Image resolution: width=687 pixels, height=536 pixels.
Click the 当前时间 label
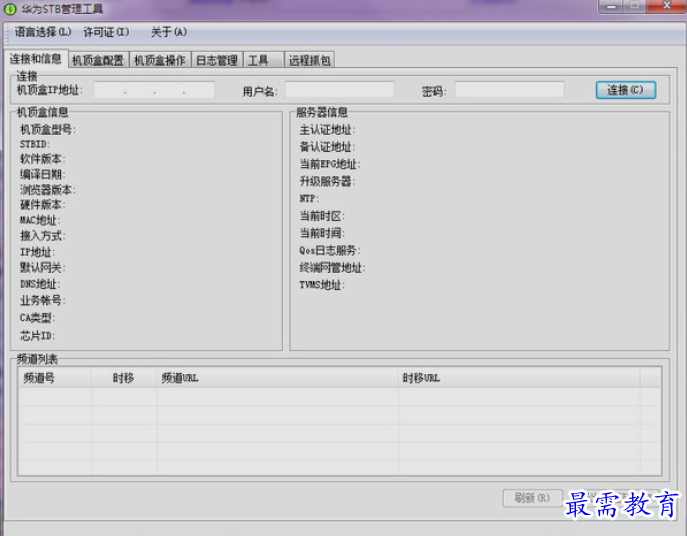tap(322, 233)
